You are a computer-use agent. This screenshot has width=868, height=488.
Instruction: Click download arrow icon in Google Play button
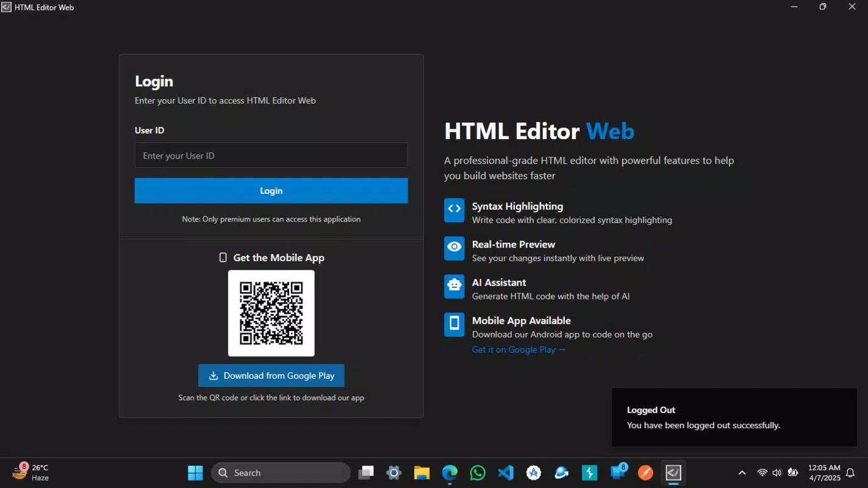(213, 376)
